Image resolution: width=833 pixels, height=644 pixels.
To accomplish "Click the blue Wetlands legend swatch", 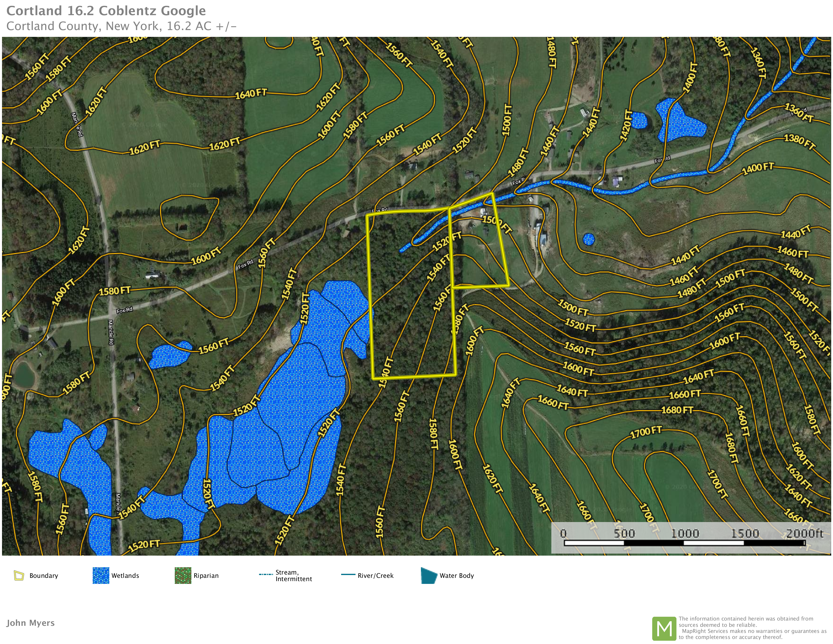I will pos(101,575).
